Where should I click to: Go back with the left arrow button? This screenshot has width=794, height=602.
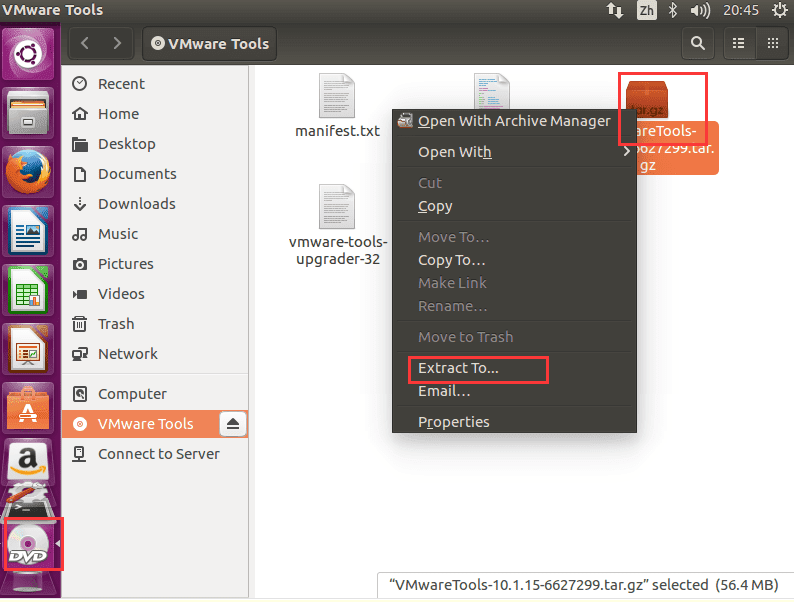click(x=85, y=44)
